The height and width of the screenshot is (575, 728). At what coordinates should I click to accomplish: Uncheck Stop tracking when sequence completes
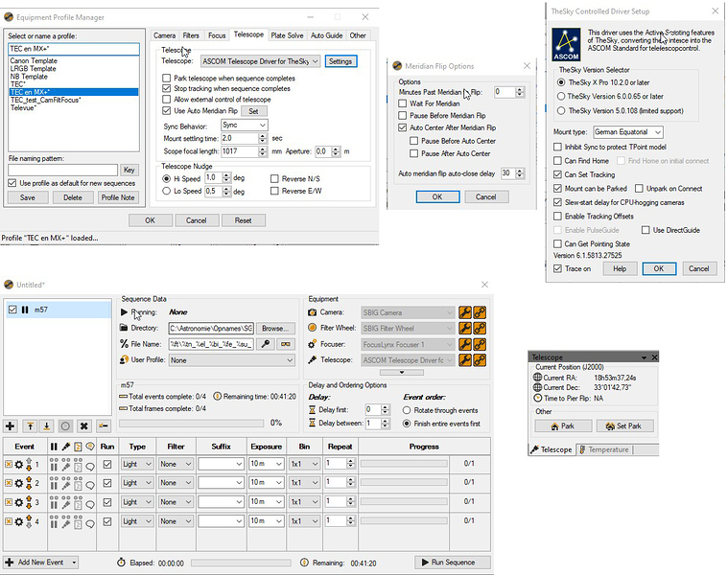[166, 88]
